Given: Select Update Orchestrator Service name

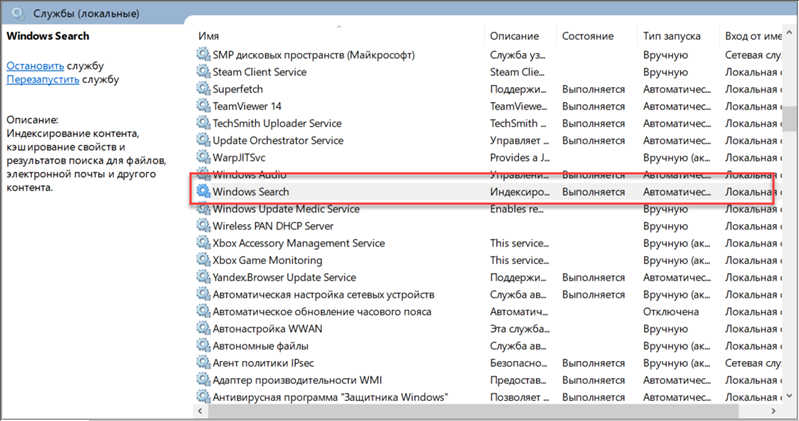Looking at the screenshot, I should (278, 140).
